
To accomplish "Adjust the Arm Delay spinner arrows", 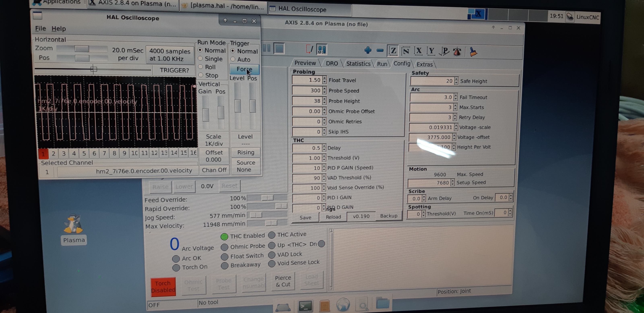I will [424, 198].
